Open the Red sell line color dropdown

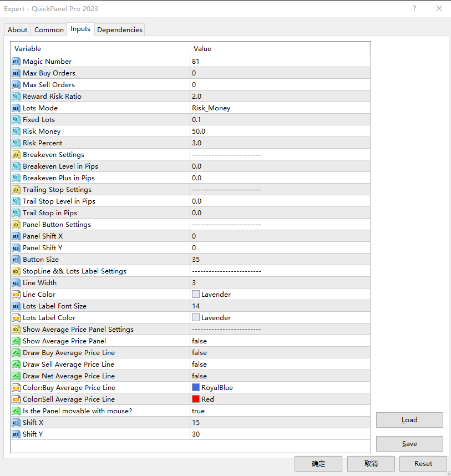pyautogui.click(x=280, y=399)
